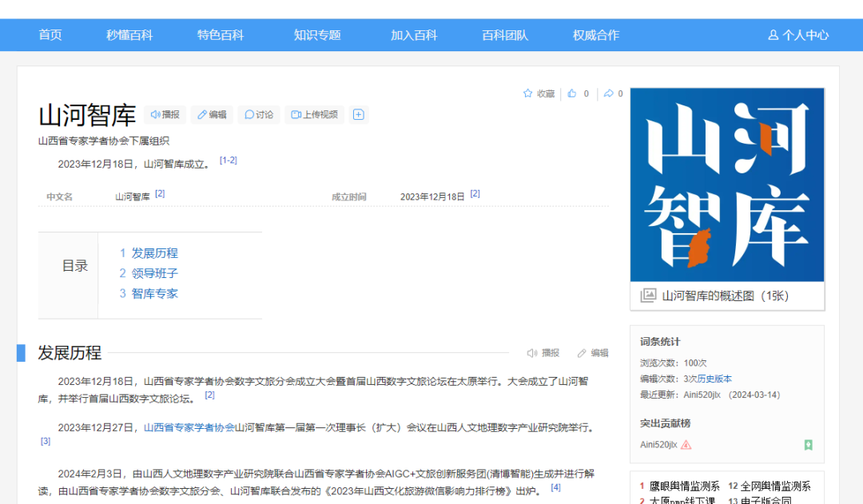The width and height of the screenshot is (863, 504).
Task: Click the 上传视频 upload video button
Action: click(314, 114)
